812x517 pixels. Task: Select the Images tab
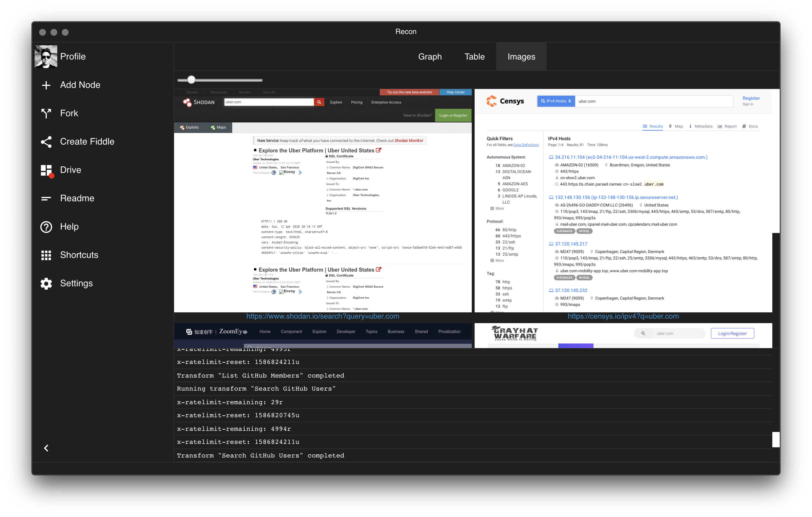pyautogui.click(x=521, y=57)
